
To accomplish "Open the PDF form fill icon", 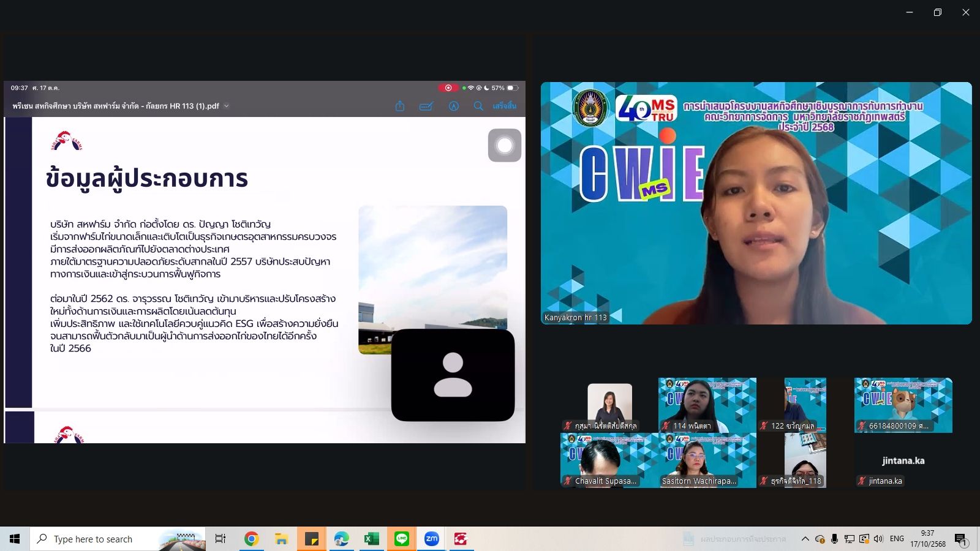I will click(x=426, y=106).
